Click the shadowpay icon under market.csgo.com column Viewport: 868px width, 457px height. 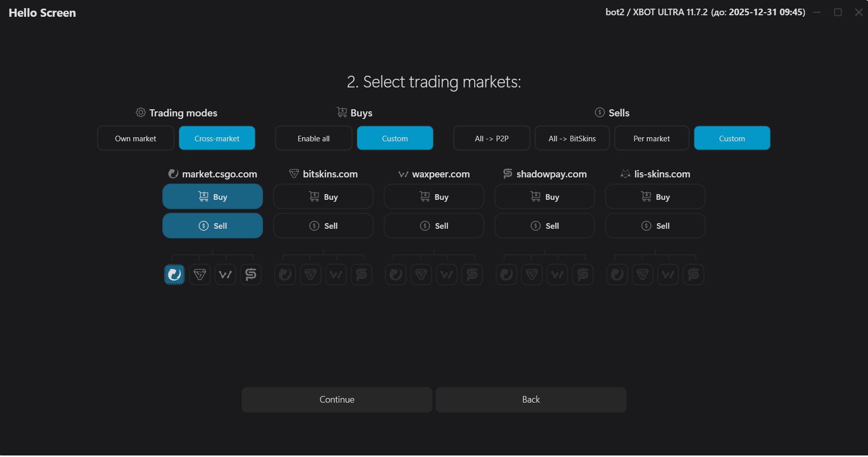[251, 275]
